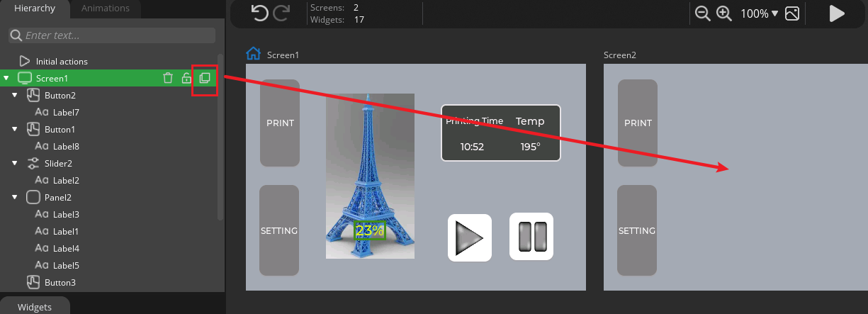Screen dimensions: 868x314
Task: Collapse the Button2 node
Action: pos(15,95)
